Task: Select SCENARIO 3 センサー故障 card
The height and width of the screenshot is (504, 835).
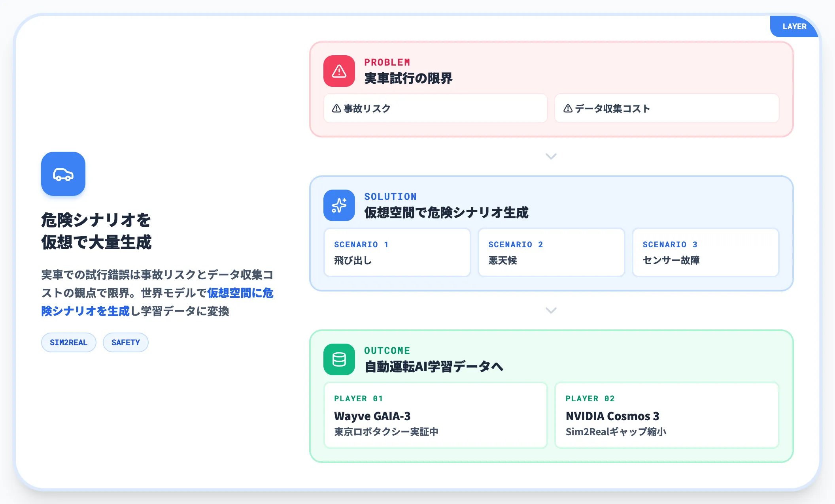Action: tap(706, 252)
